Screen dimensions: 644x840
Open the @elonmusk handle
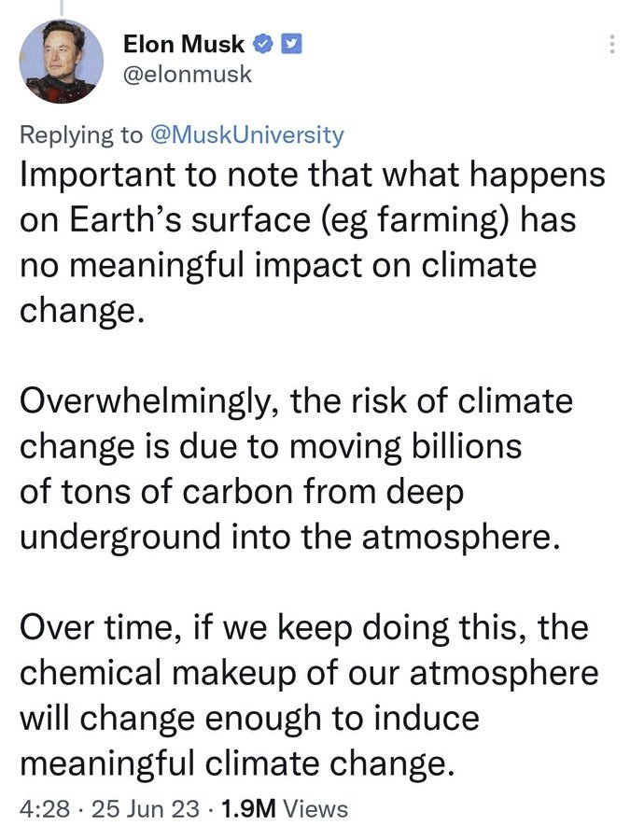point(188,74)
